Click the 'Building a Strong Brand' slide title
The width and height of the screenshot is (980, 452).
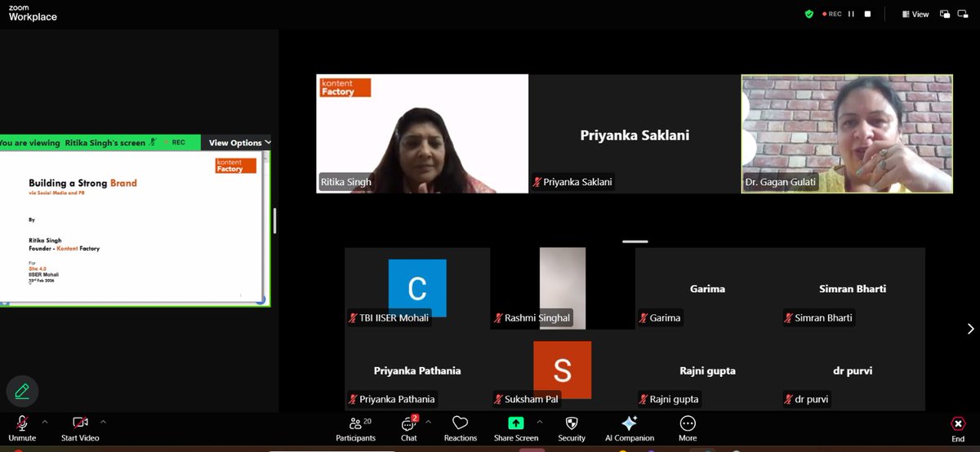(82, 184)
